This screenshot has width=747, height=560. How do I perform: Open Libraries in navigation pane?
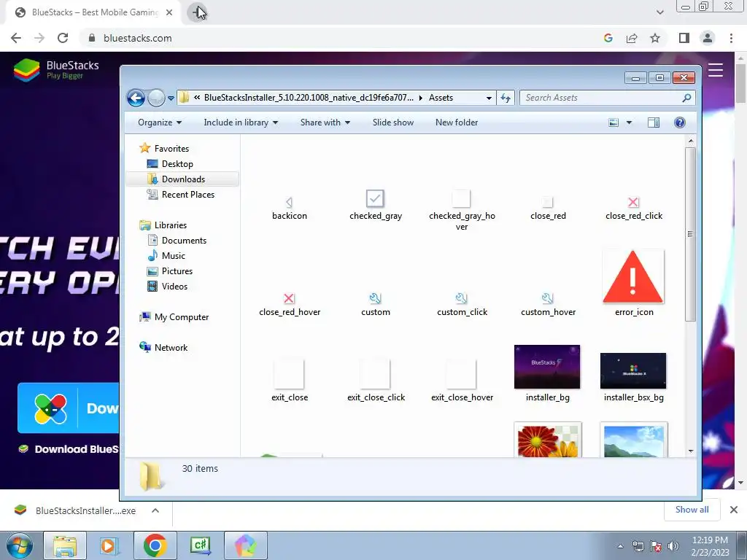(x=163, y=225)
